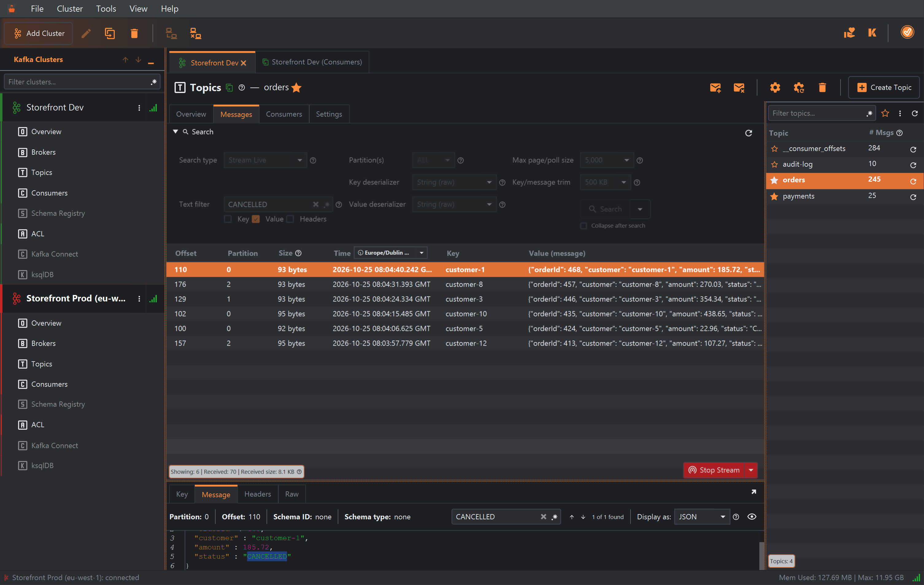
Task: Switch to Storefront Dev (Consumers) tab
Action: (312, 62)
